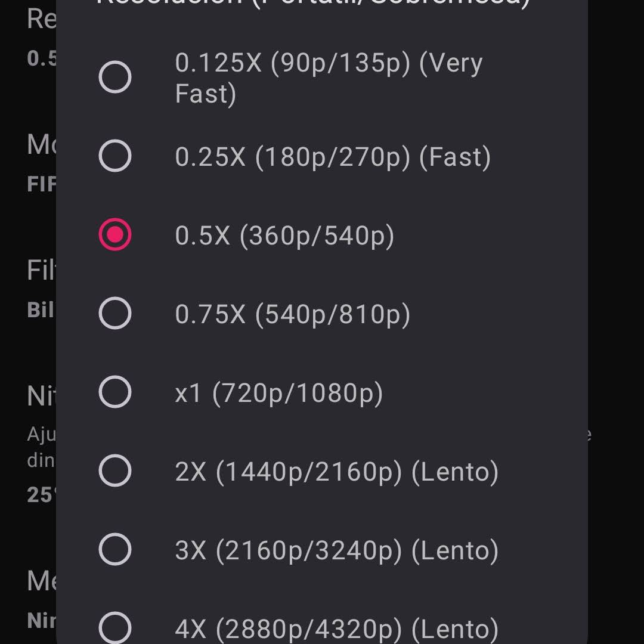Tap the selected pink 0.5X radio button
644x644 pixels.
pos(115,235)
